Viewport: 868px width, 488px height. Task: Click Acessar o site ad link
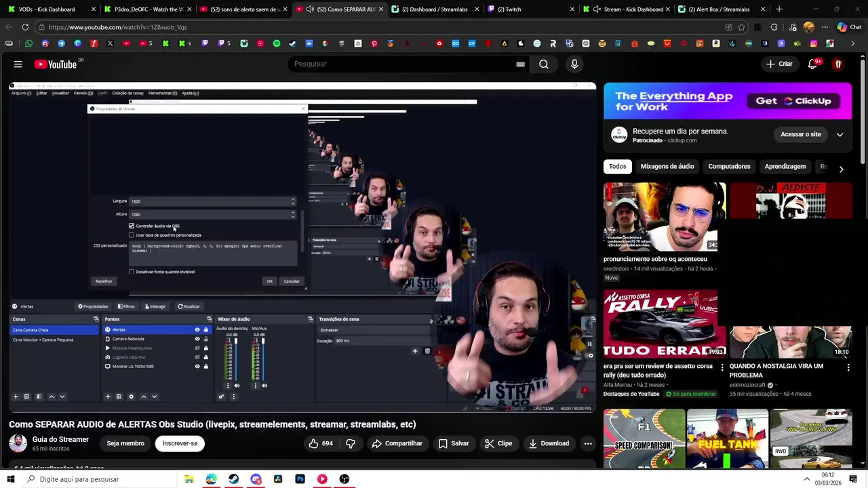click(800, 134)
